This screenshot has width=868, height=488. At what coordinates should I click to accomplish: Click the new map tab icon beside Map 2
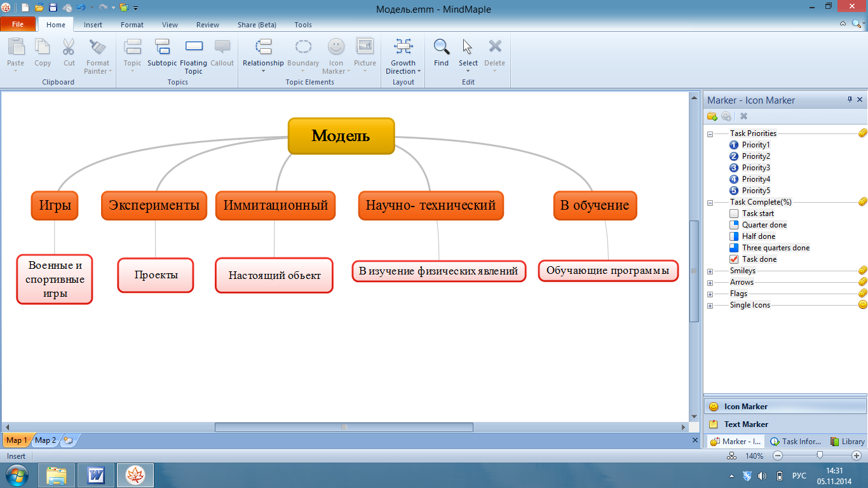[x=68, y=440]
